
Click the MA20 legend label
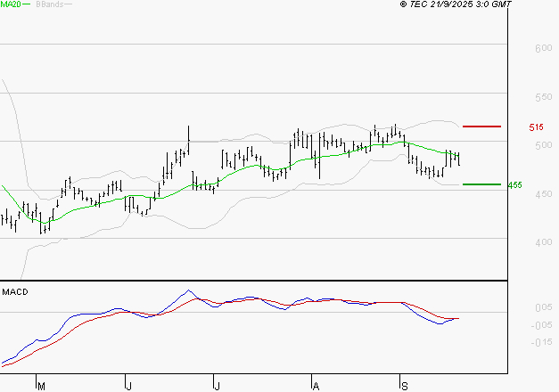[12, 5]
